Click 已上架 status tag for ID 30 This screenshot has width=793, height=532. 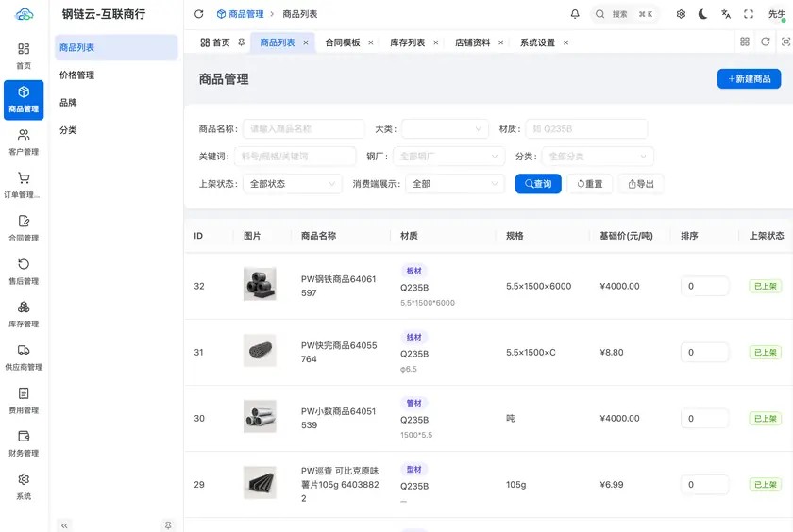[x=766, y=418]
